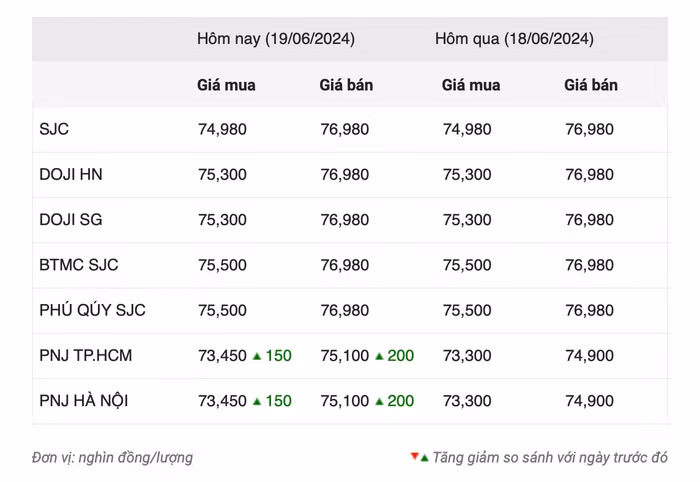The height and width of the screenshot is (482, 700).
Task: Select the SJC row label
Action: point(54,129)
